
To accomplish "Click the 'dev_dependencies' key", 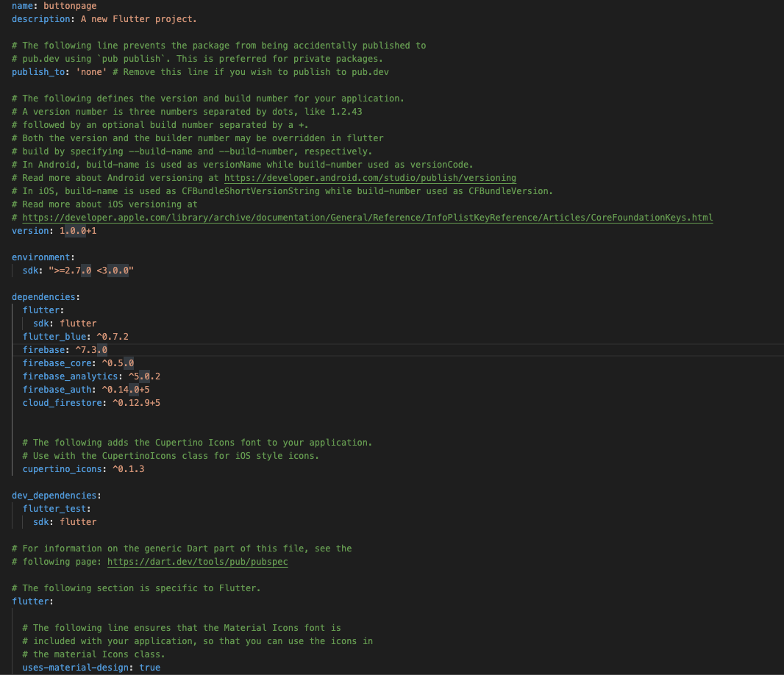I will tap(54, 496).
